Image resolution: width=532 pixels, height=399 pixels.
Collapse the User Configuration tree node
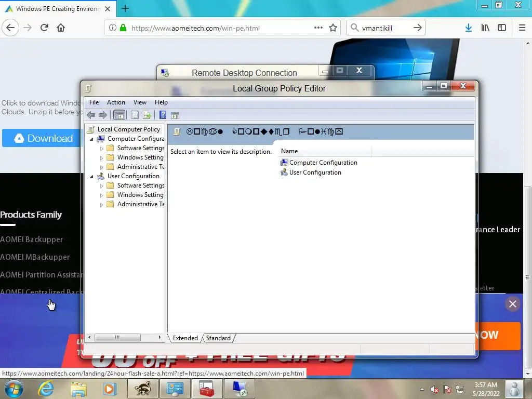tap(91, 177)
